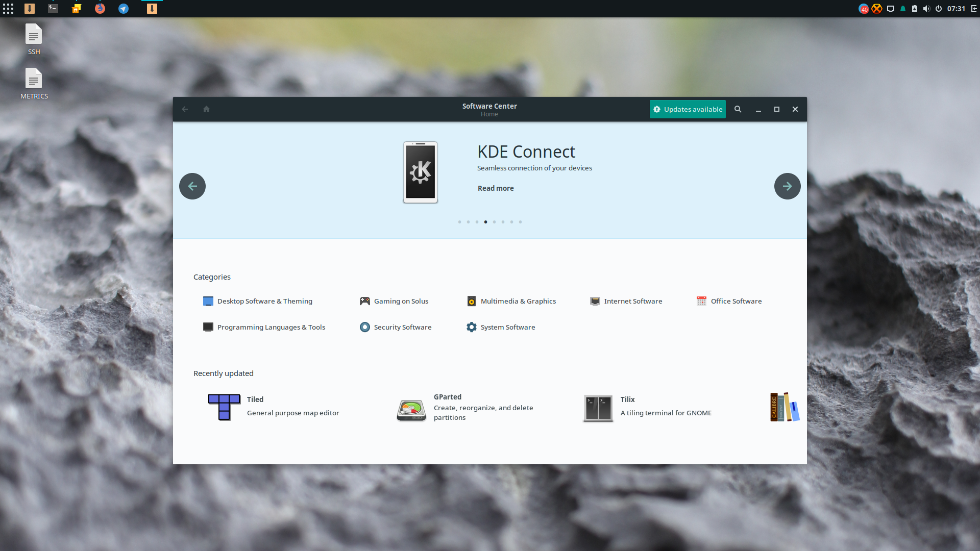
Task: Open the side panel toggle at right edge of top bar
Action: [974, 9]
